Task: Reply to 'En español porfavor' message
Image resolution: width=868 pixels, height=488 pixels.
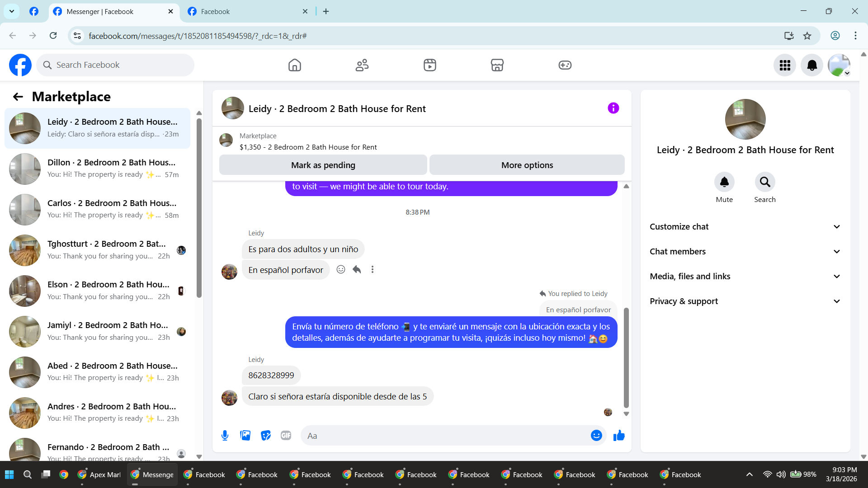Action: (357, 270)
